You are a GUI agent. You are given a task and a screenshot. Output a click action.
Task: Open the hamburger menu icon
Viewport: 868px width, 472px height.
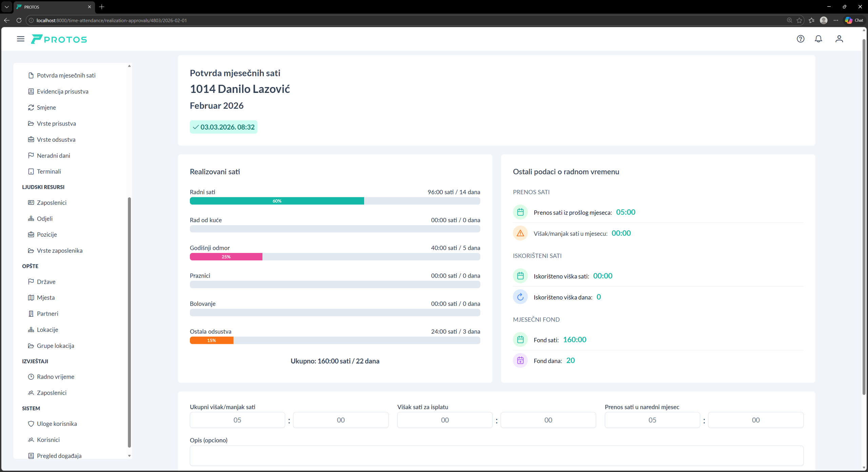click(x=21, y=39)
